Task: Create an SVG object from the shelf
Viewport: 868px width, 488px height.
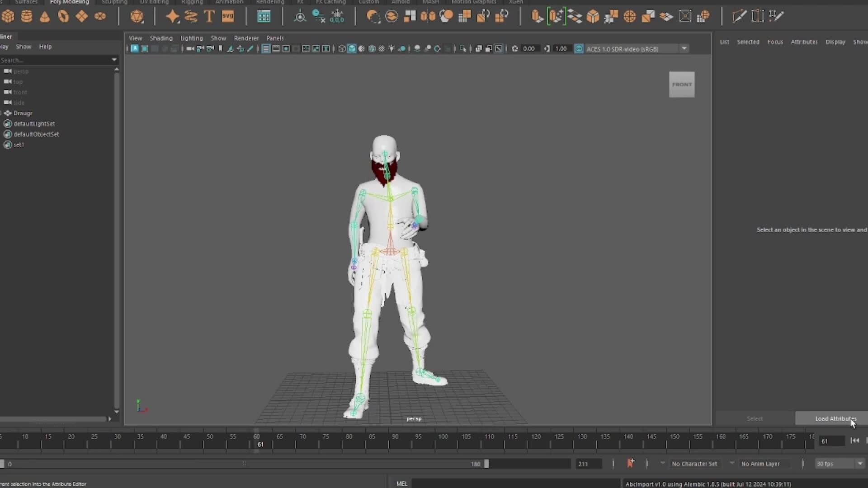Action: (x=228, y=16)
